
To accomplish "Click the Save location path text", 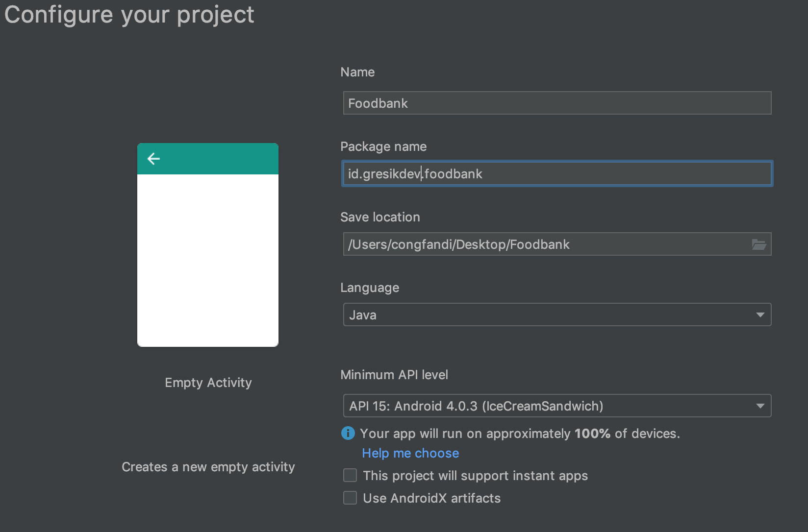I will (x=458, y=244).
